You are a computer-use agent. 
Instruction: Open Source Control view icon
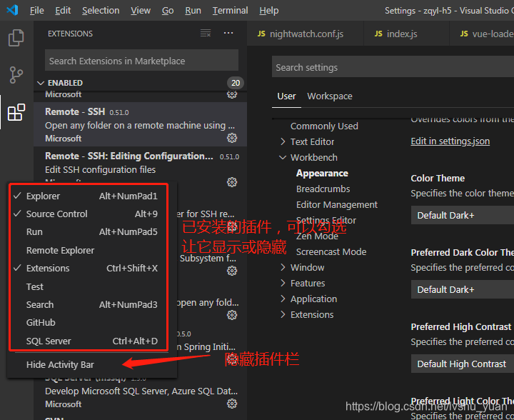[x=16, y=75]
